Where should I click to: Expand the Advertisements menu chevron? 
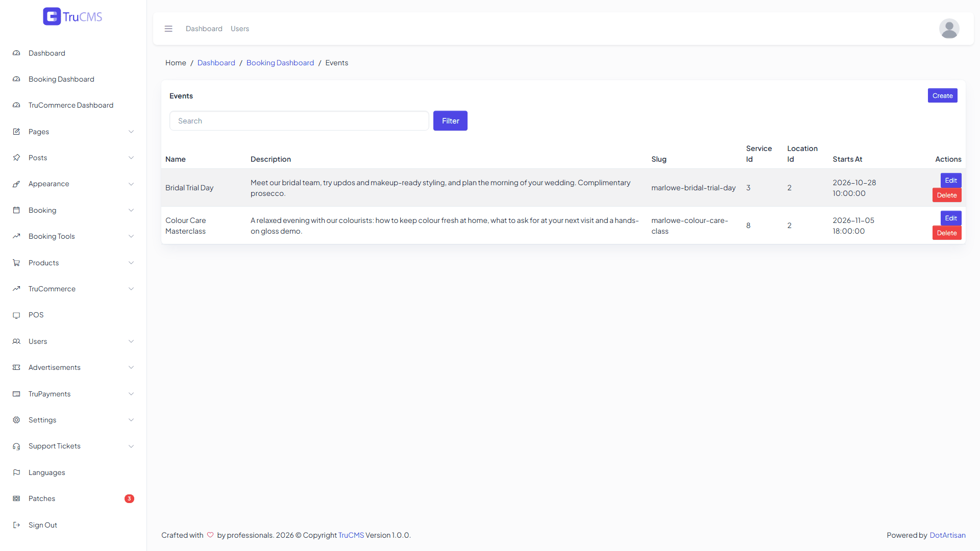click(x=131, y=367)
